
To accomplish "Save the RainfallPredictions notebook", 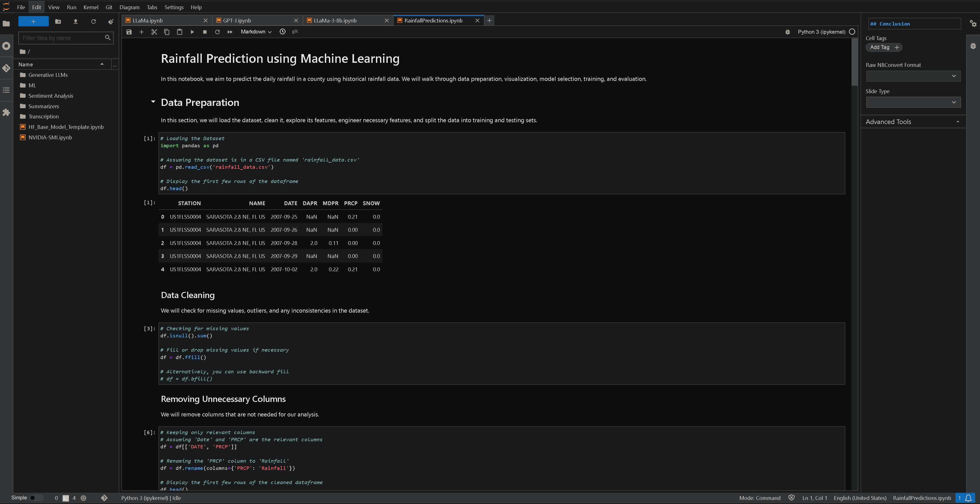I will click(129, 32).
